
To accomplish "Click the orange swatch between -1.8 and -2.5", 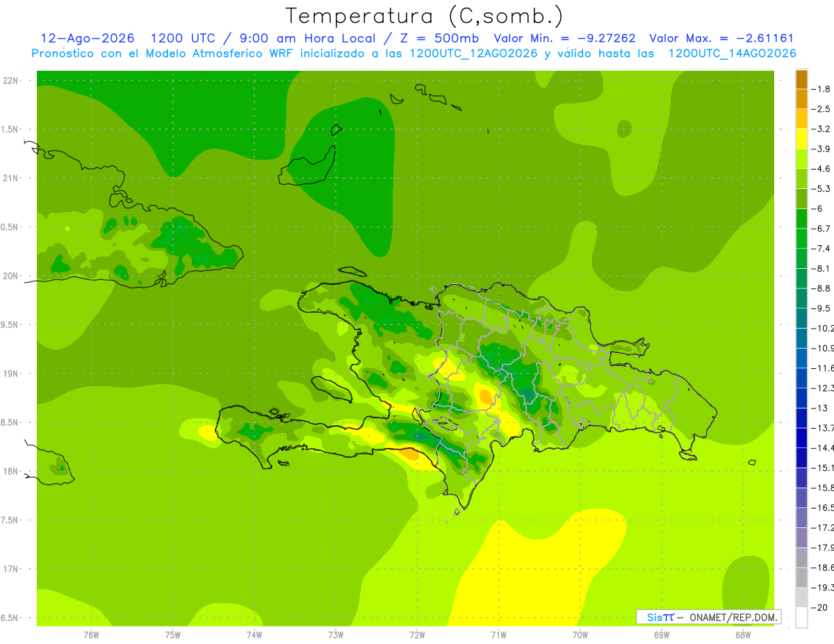I will point(801,99).
